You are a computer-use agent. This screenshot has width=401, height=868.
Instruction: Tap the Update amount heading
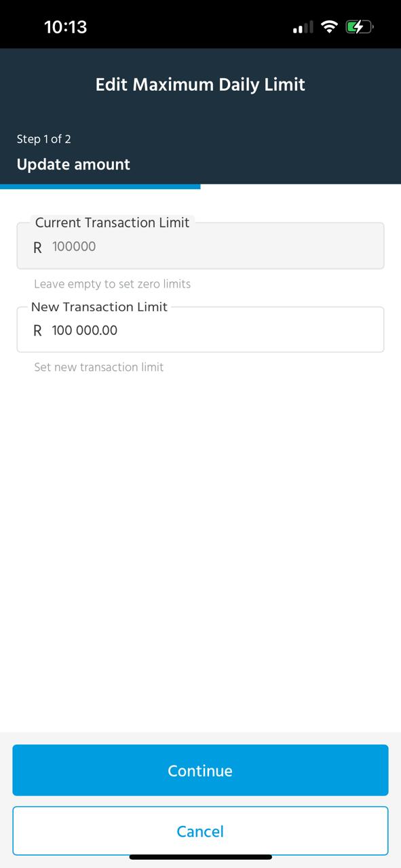pyautogui.click(x=73, y=165)
